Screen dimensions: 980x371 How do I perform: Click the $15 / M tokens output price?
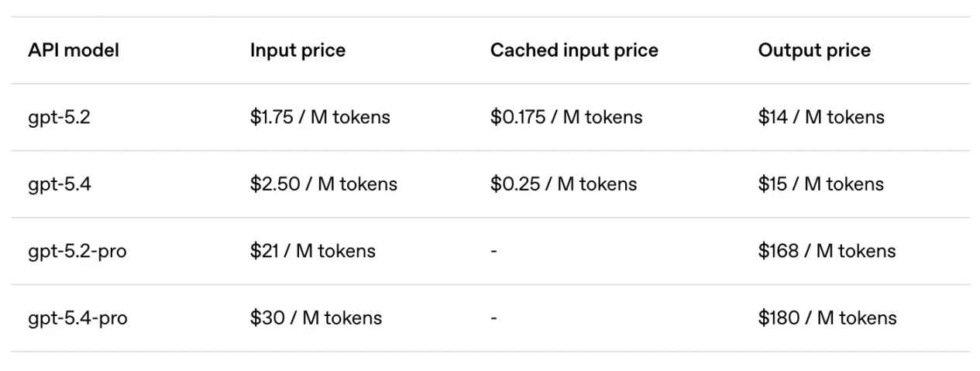[821, 184]
